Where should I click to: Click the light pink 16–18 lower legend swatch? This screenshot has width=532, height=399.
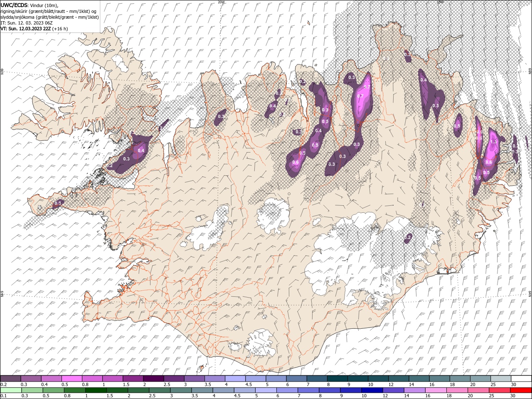[436, 390]
